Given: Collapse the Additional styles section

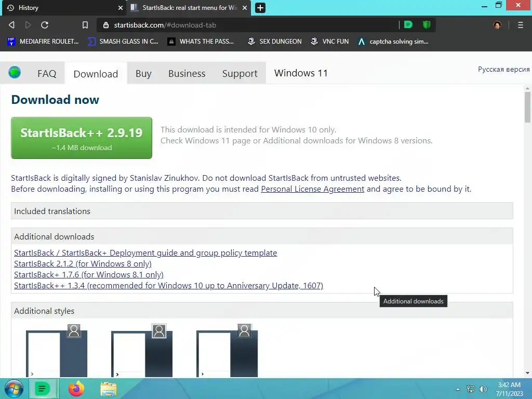Looking at the screenshot, I should tap(262, 311).
